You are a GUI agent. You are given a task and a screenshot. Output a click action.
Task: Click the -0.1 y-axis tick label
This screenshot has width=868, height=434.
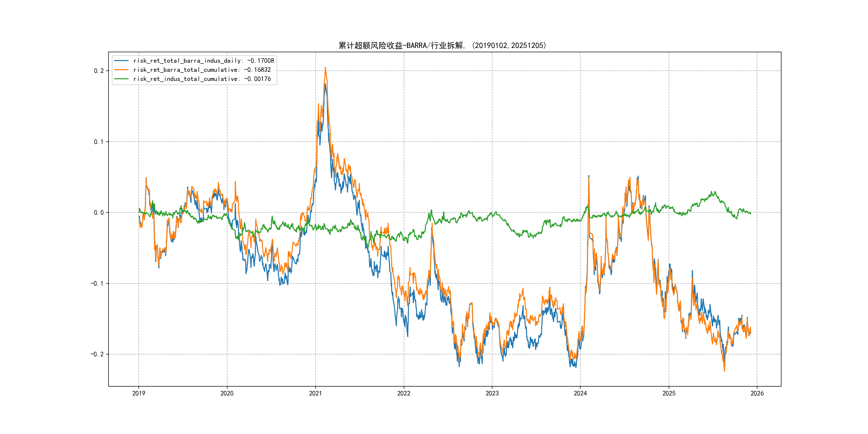[x=97, y=283]
